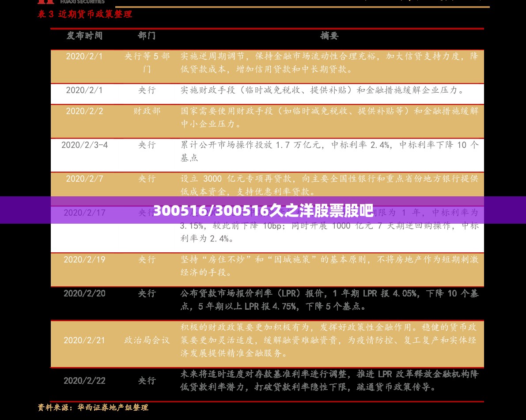This screenshot has height=420, width=526.
Task: Select the '部门' column header
Action: [x=147, y=36]
